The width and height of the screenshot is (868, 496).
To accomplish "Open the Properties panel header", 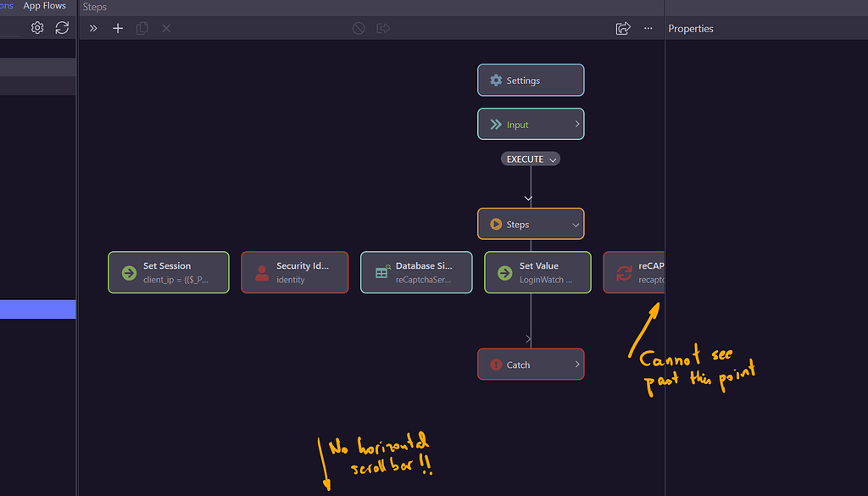I will tap(690, 28).
